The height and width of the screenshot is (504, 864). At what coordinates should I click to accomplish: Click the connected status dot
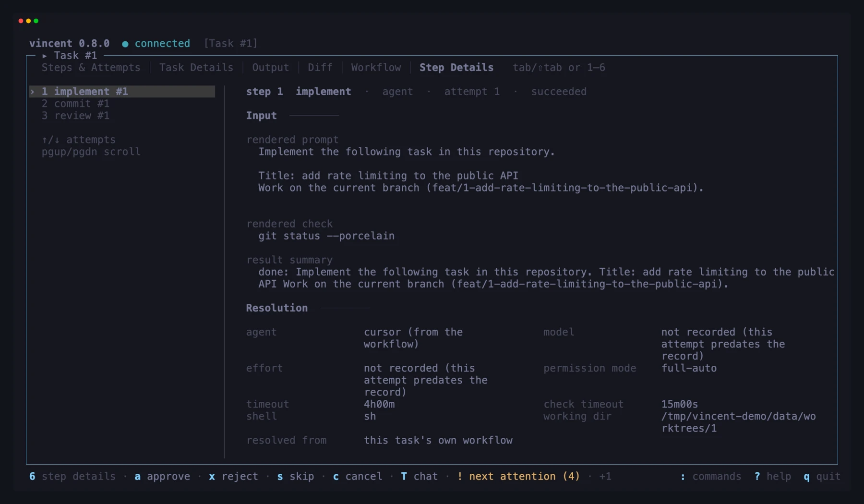point(125,44)
